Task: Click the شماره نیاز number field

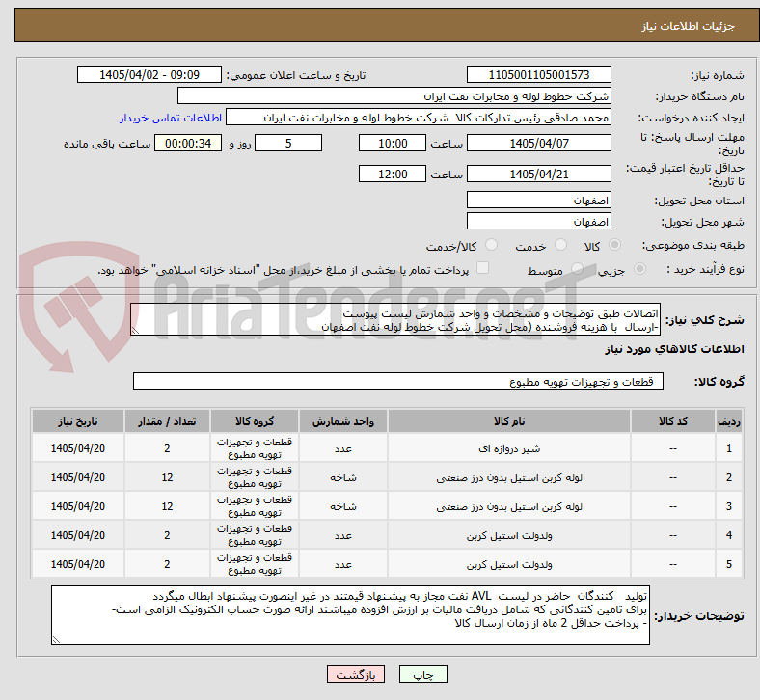Action: pyautogui.click(x=538, y=75)
